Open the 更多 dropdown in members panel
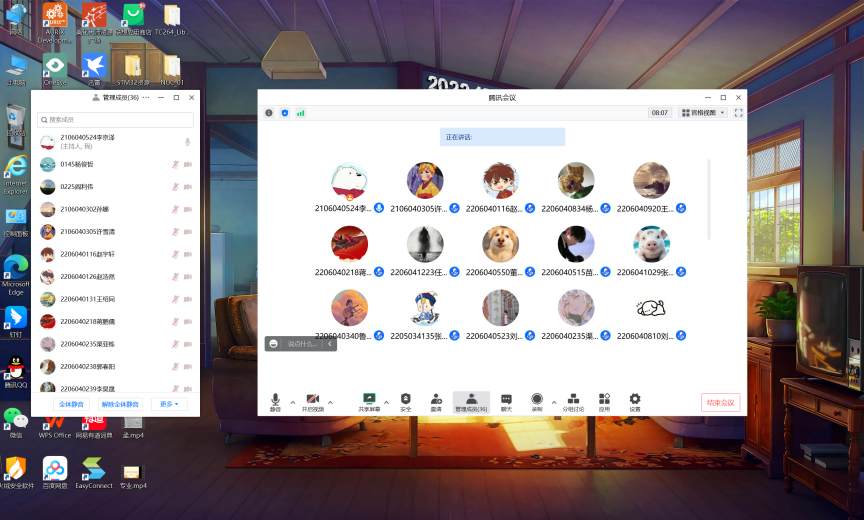The height and width of the screenshot is (520, 864). point(169,404)
